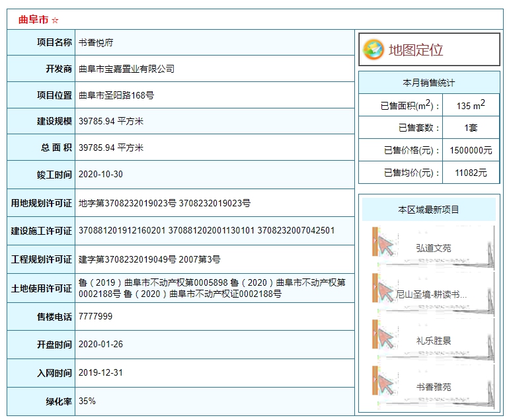Select completion date 2020-10-30
This screenshot has width=507, height=420.
(x=100, y=174)
